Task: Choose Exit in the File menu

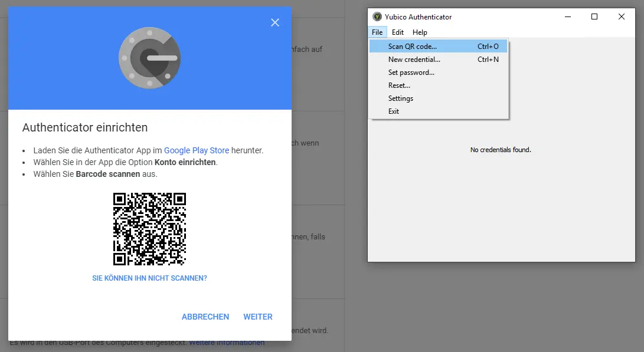Action: tap(438, 111)
